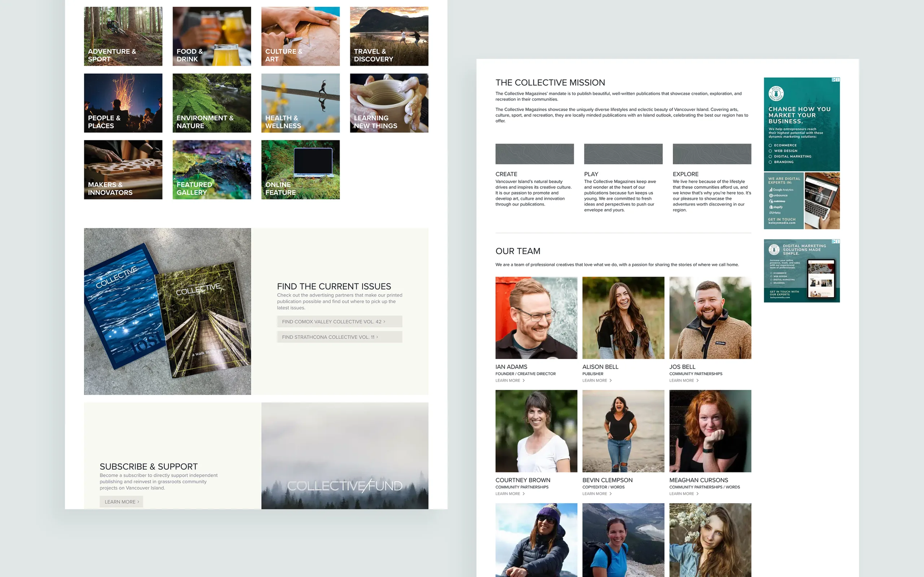Click the Collective Fund foggy forest banner
Image resolution: width=924 pixels, height=577 pixels.
tap(344, 455)
